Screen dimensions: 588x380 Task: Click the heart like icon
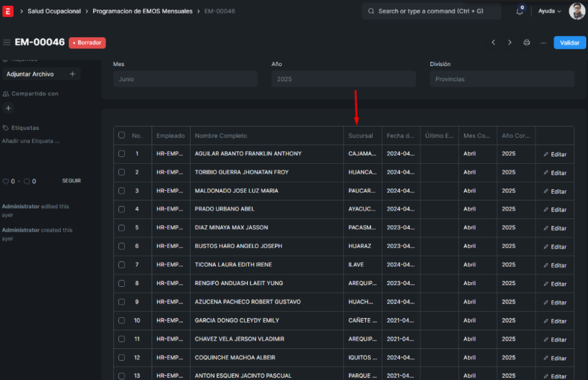pos(6,181)
